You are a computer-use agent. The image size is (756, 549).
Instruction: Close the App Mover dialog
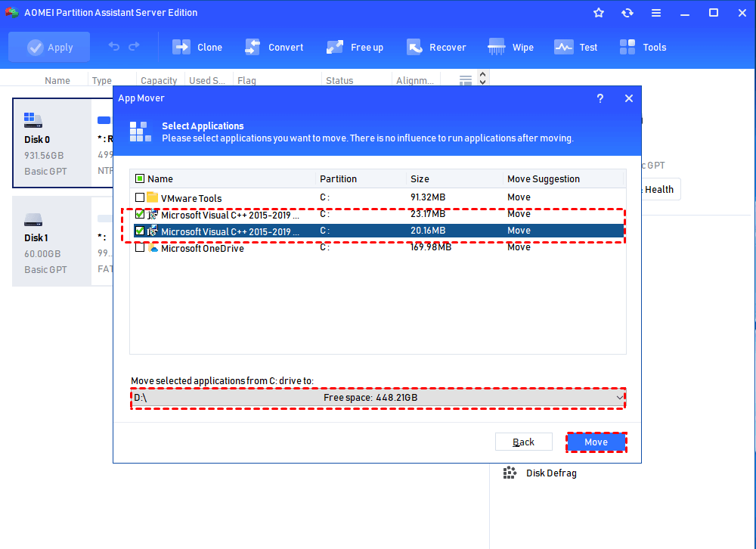tap(629, 98)
